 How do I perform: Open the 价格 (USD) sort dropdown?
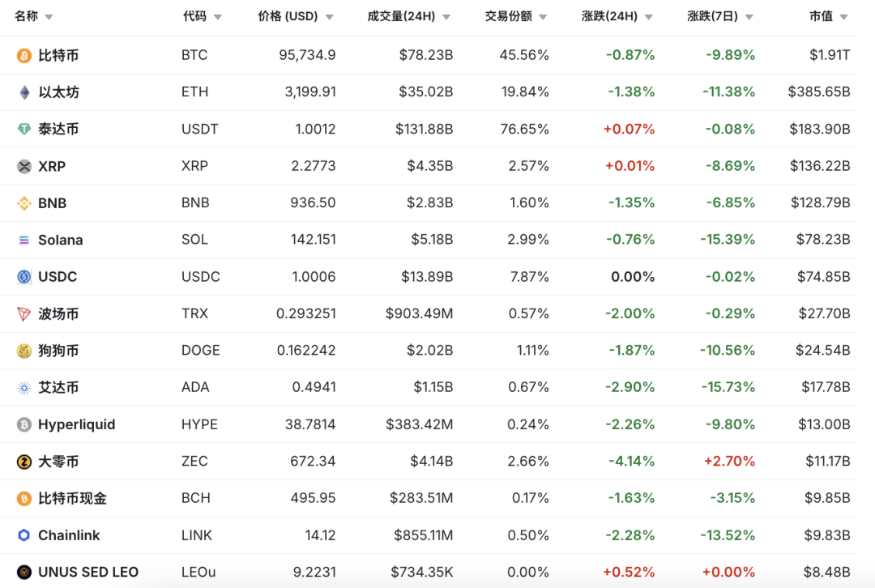pyautogui.click(x=329, y=15)
